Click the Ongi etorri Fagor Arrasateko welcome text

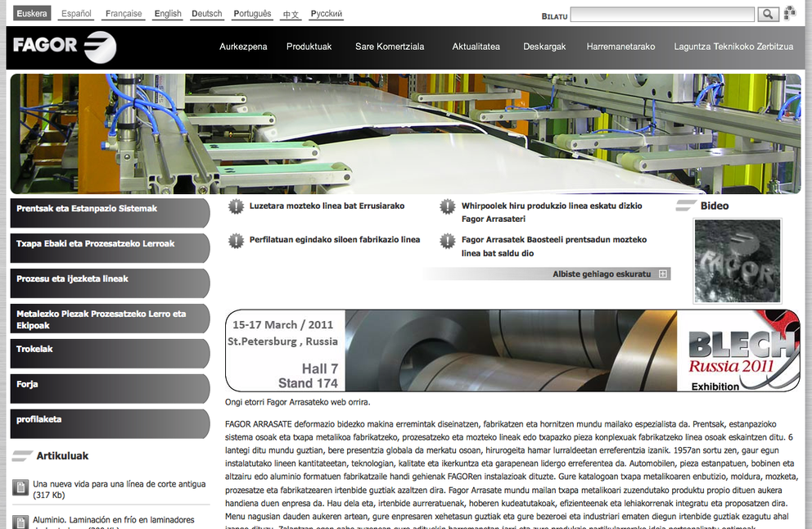(298, 402)
